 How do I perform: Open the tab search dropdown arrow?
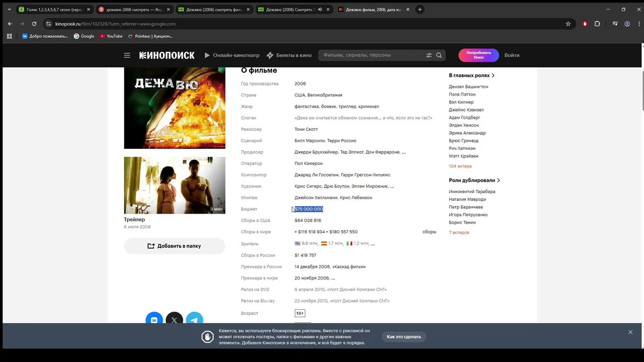[x=9, y=10]
